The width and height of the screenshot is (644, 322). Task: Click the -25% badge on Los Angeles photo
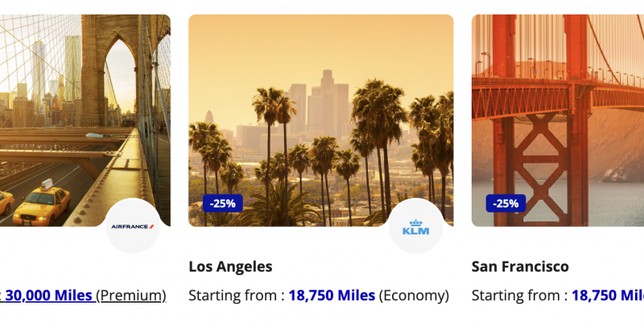tap(222, 204)
